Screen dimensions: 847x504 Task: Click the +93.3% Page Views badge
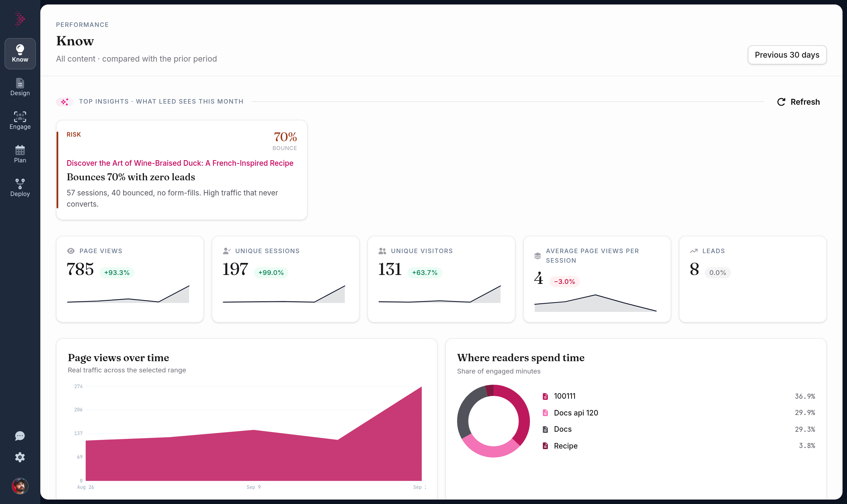tap(117, 273)
